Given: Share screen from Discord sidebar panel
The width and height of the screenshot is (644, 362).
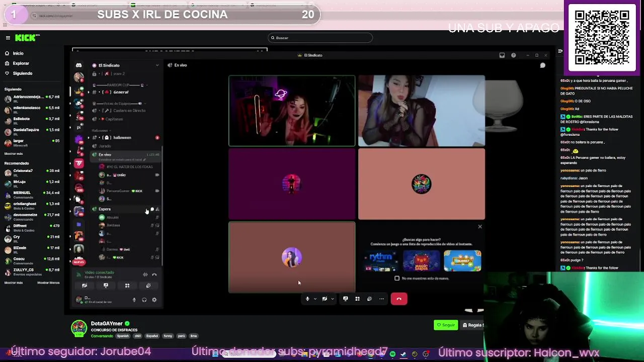Looking at the screenshot, I should coord(106,286).
